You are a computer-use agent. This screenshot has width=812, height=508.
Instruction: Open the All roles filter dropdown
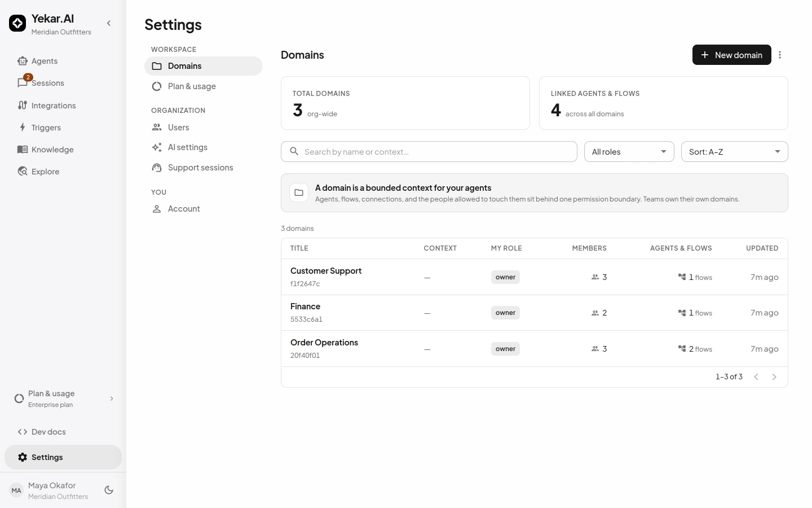click(x=629, y=152)
